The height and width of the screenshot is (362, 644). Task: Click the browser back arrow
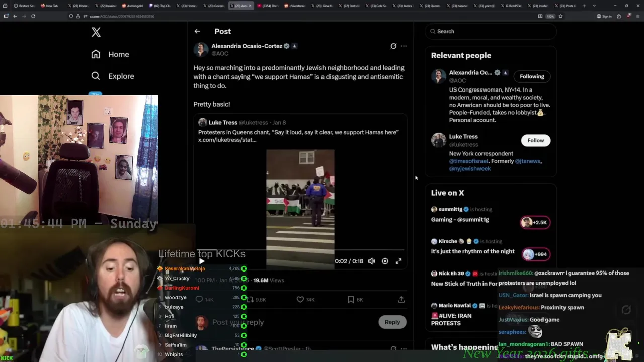(x=15, y=16)
